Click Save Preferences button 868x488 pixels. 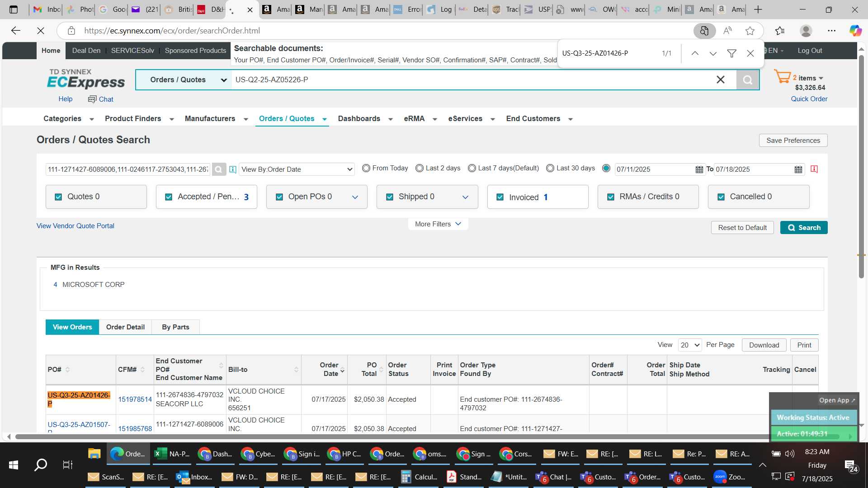(793, 141)
